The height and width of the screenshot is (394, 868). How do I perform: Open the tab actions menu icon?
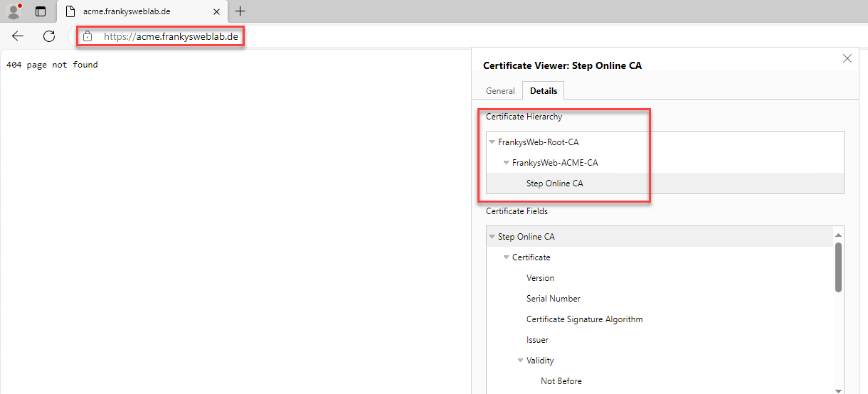tap(41, 11)
